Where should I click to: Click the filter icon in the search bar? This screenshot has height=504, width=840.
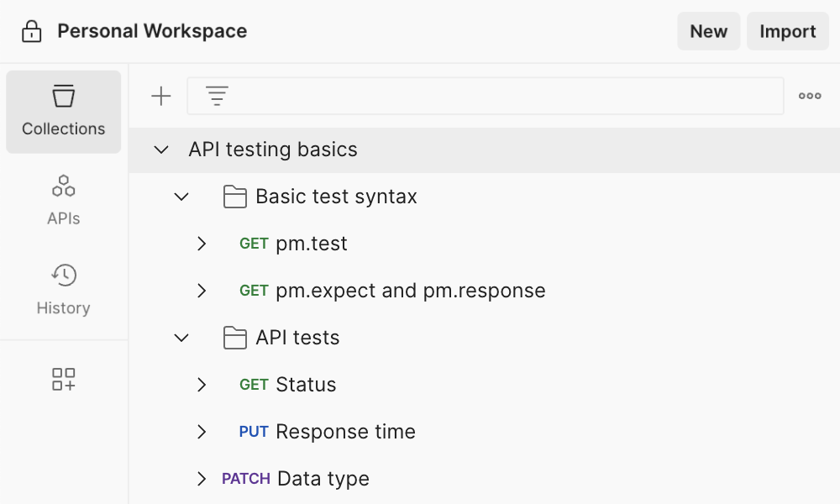point(218,97)
